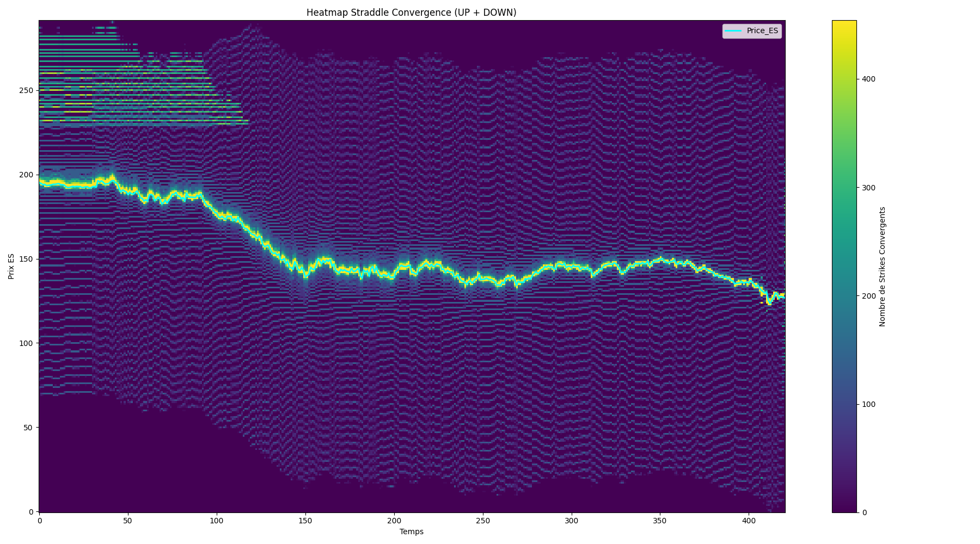Screen dimensions: 980x544
Task: Click the chart title Heatmap Straddle Convergence
Action: pos(411,13)
